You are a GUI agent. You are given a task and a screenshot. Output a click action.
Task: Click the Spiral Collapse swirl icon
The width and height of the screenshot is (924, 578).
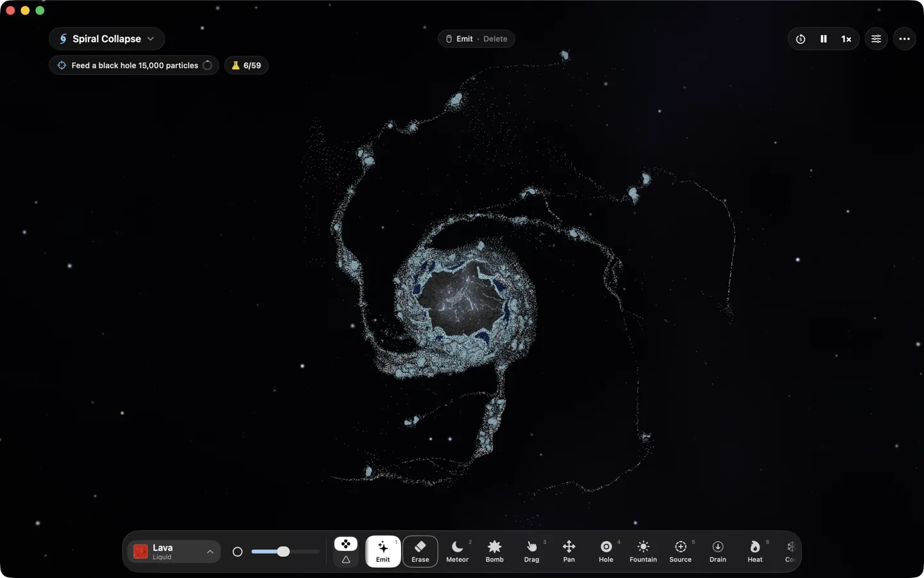point(63,39)
